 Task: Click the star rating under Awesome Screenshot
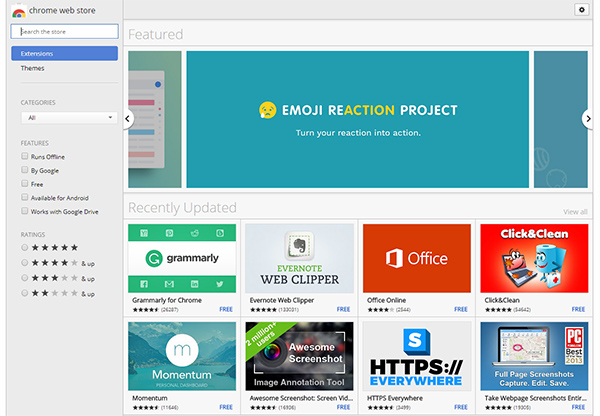coord(263,408)
